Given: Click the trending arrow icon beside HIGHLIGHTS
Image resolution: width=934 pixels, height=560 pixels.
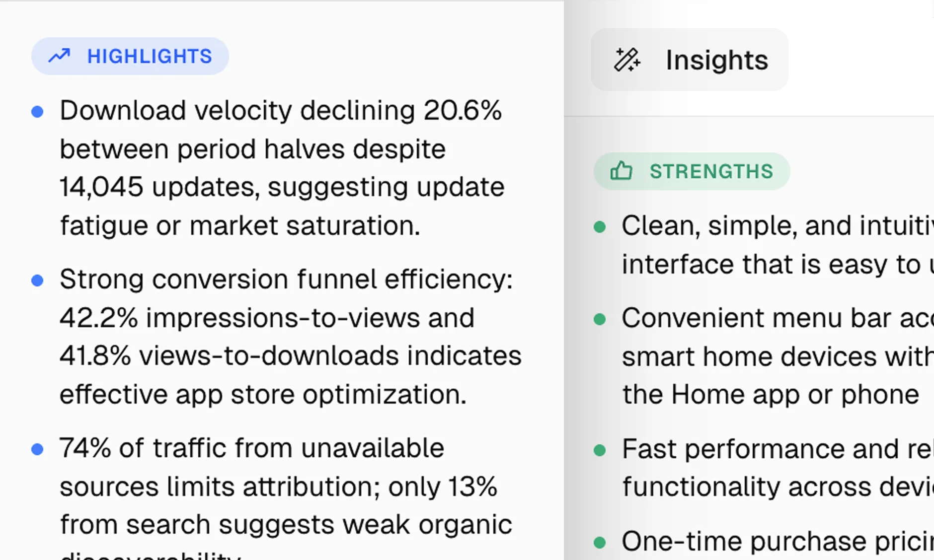Looking at the screenshot, I should coord(59,56).
